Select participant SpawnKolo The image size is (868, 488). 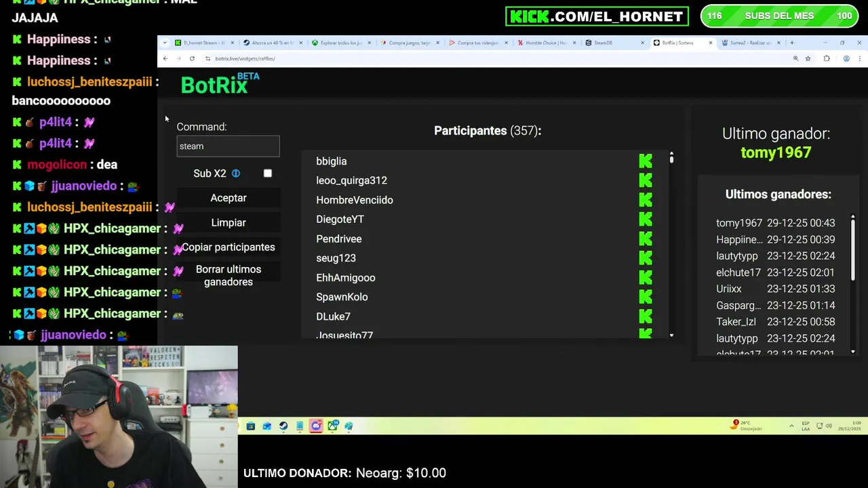[x=342, y=297]
